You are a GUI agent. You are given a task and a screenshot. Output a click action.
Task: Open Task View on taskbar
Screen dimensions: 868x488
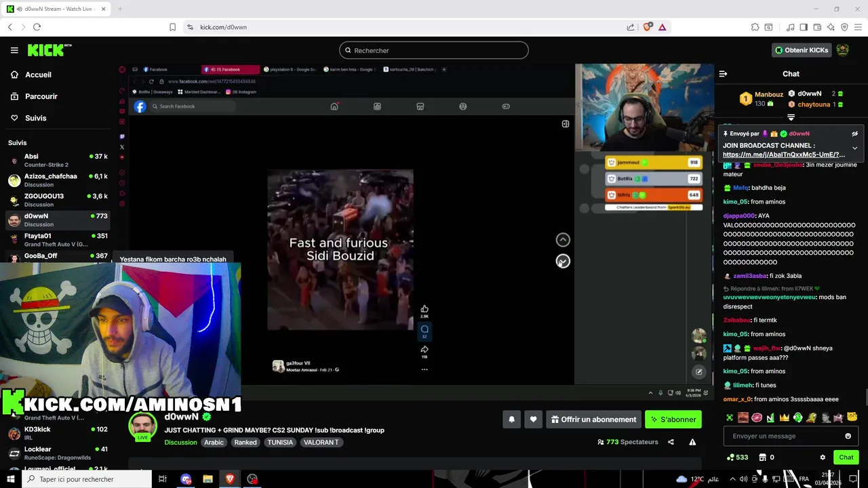163,479
